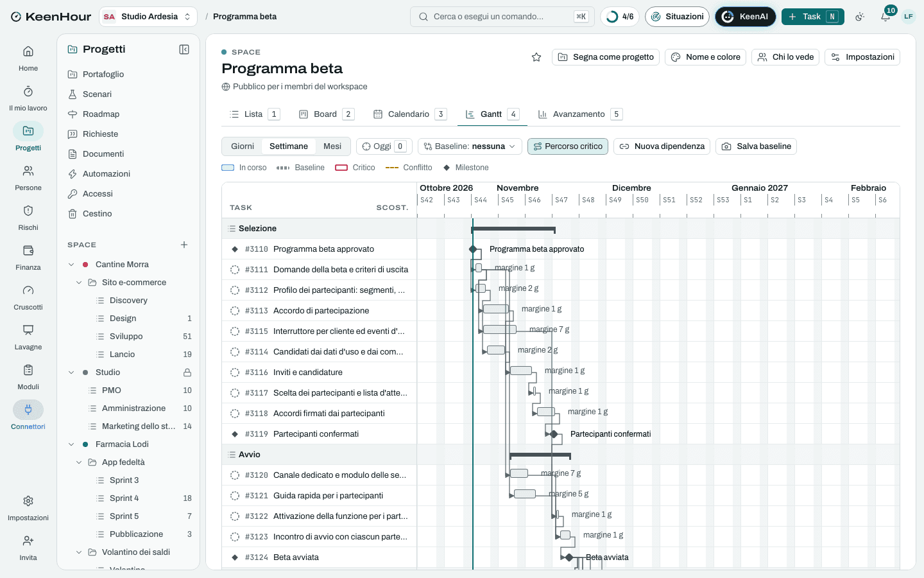Open Cestino trash in sidebar

click(128, 214)
